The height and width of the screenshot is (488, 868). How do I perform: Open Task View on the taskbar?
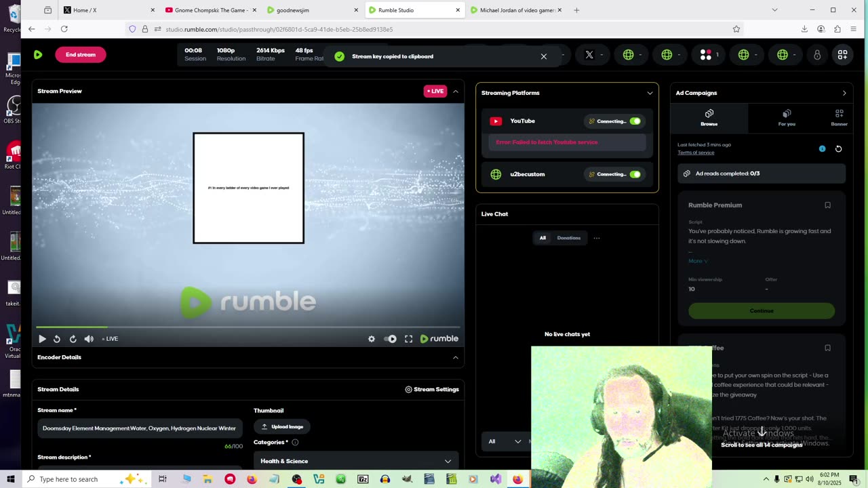pos(163,479)
